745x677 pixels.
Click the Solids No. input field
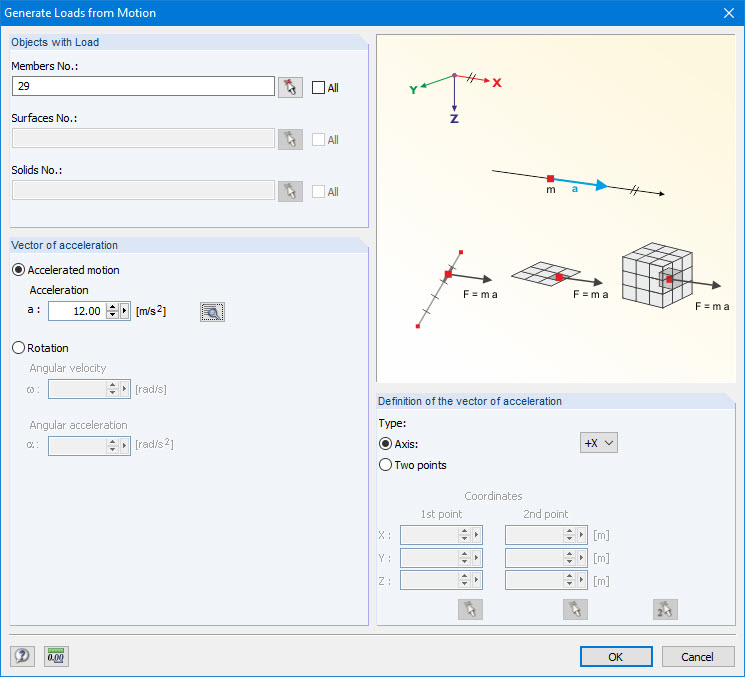tap(143, 190)
